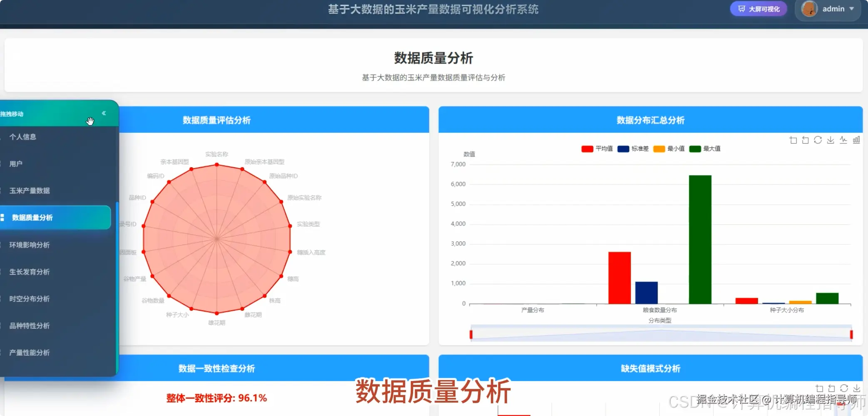The height and width of the screenshot is (416, 868).
Task: Save the missing value pattern chart image
Action: pyautogui.click(x=857, y=388)
